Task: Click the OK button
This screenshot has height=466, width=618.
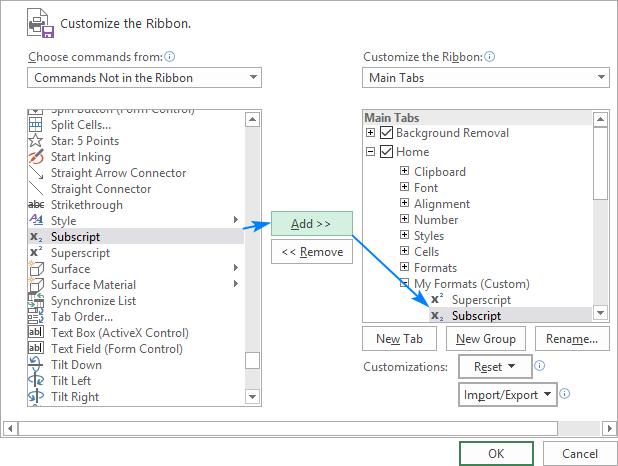Action: tap(496, 453)
